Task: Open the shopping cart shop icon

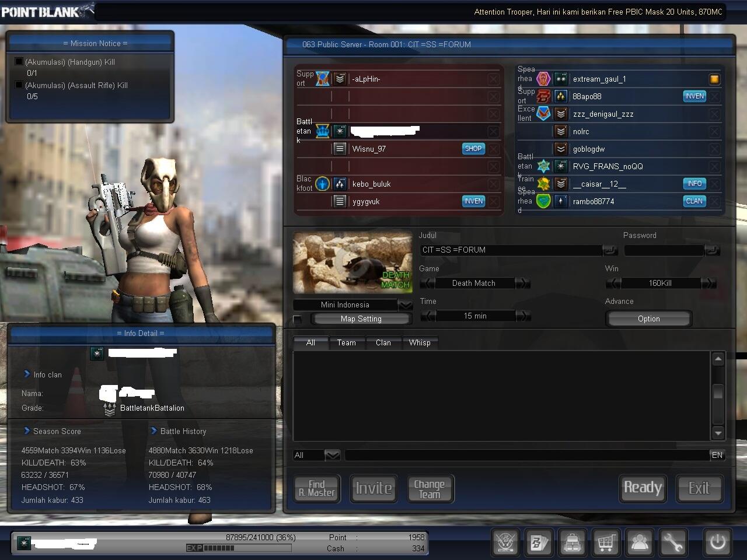Action: point(606,542)
